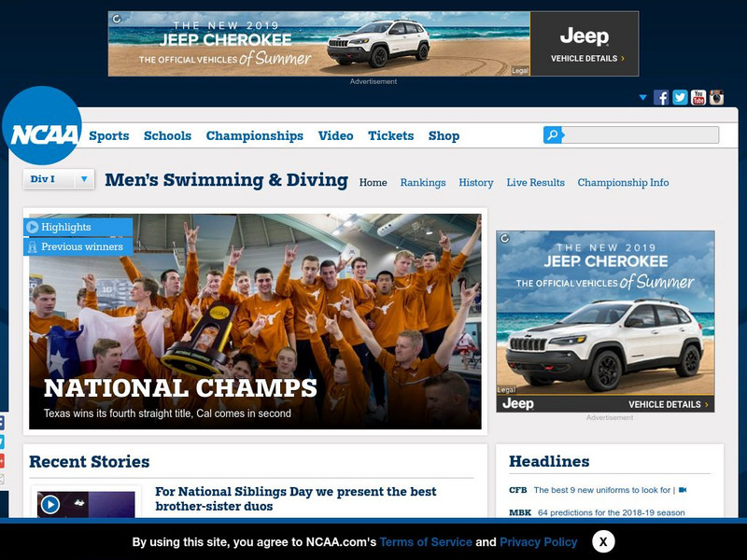Image resolution: width=747 pixels, height=560 pixels.
Task: Click the NATIONAL CHAMPS headline
Action: click(x=180, y=387)
